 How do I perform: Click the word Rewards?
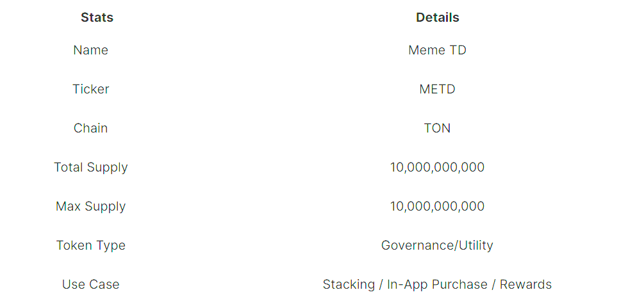(525, 284)
